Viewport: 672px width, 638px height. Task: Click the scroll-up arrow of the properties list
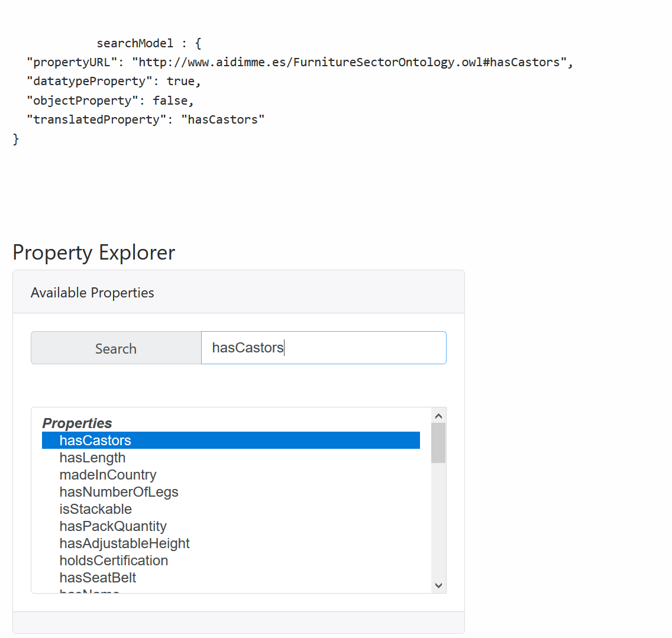[438, 416]
